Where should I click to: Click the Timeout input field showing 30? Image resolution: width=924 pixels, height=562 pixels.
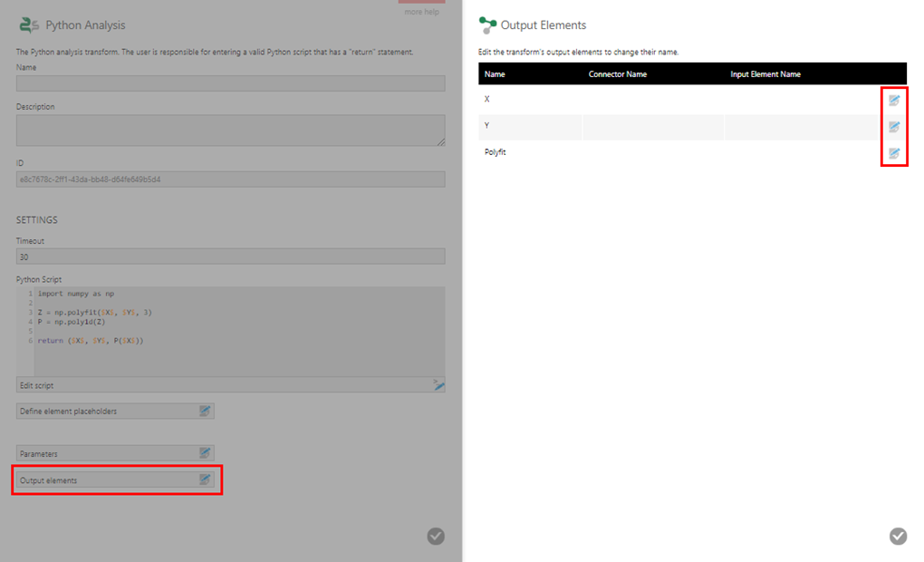click(x=230, y=256)
